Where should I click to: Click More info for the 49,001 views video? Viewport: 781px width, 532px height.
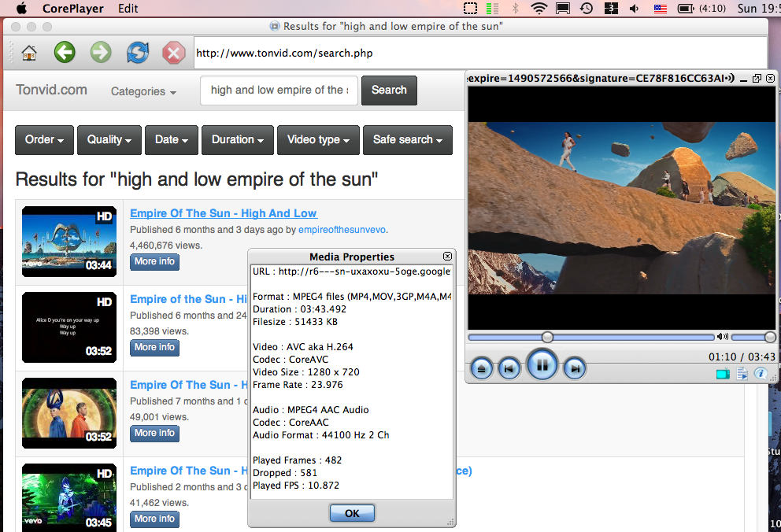coord(154,434)
